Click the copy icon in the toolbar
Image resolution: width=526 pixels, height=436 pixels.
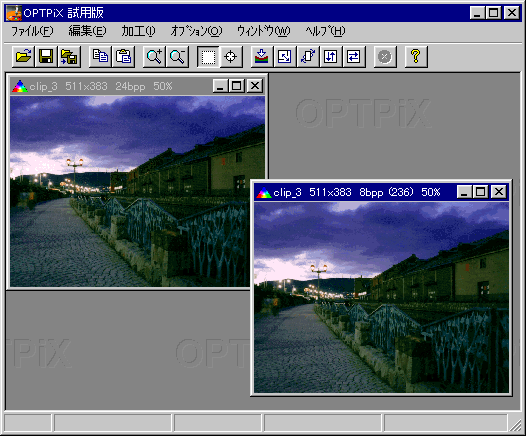[x=100, y=56]
